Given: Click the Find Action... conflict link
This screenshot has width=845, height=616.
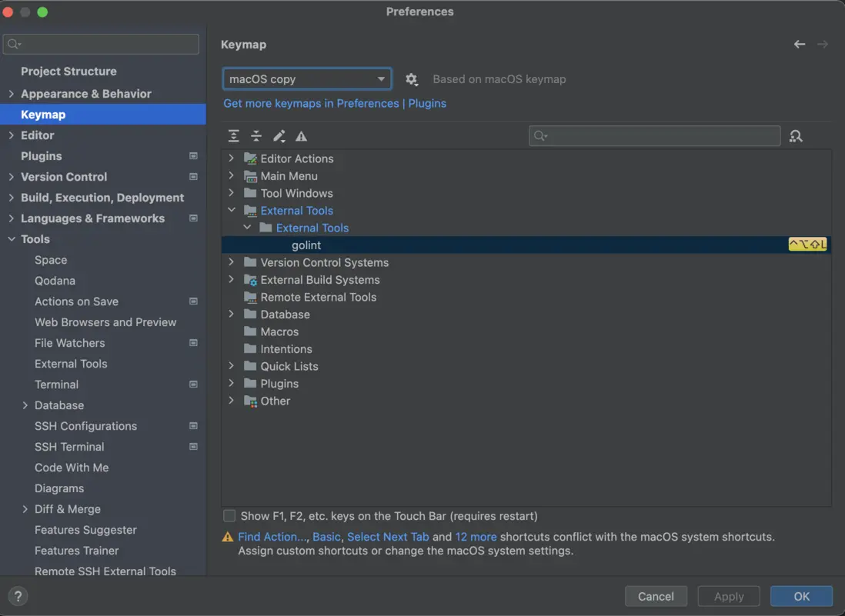Looking at the screenshot, I should [271, 537].
